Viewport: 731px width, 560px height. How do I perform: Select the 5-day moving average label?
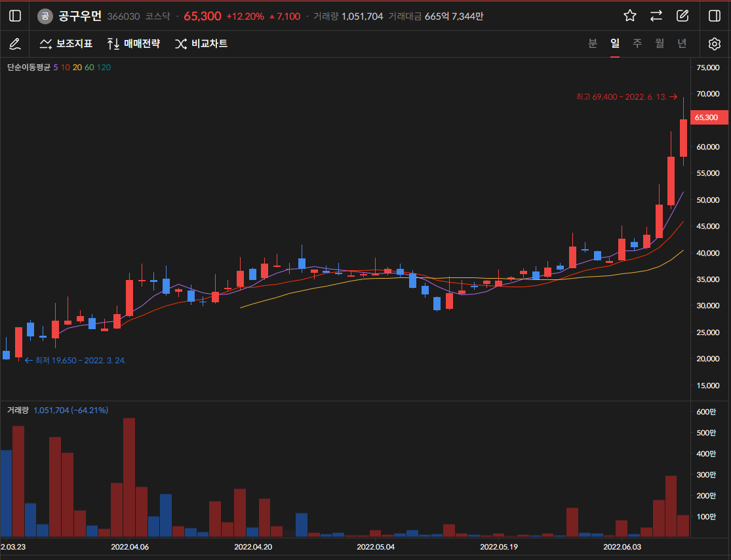point(56,67)
